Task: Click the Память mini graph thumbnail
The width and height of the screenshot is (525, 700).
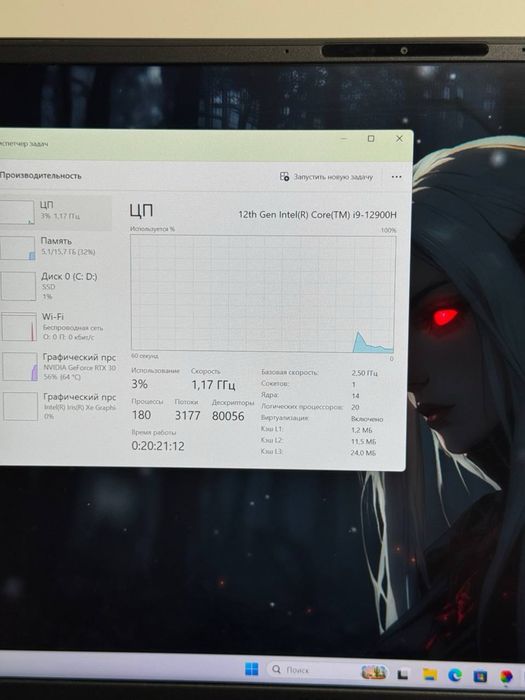Action: click(17, 248)
